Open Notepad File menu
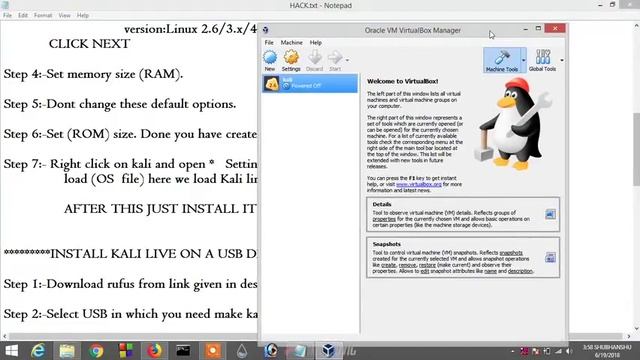This screenshot has width=640, height=360. tap(7, 15)
